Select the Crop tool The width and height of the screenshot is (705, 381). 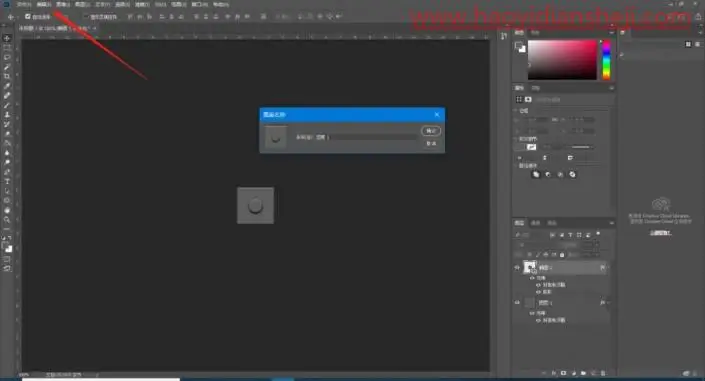pos(7,76)
